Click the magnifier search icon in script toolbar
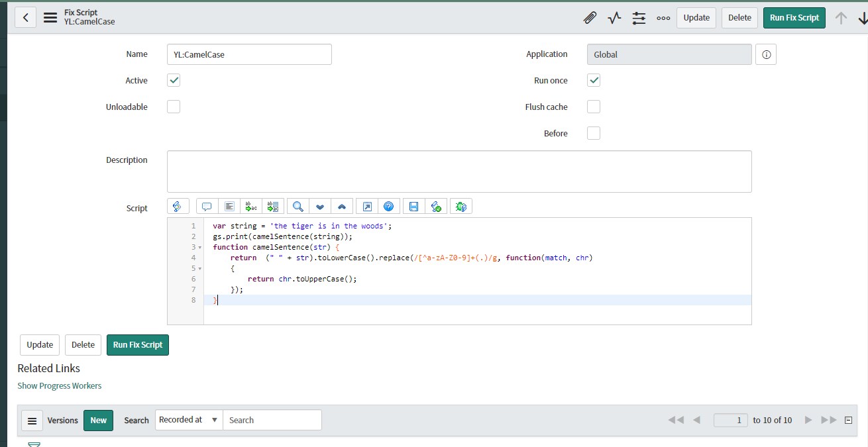This screenshot has width=868, height=447. pos(298,207)
